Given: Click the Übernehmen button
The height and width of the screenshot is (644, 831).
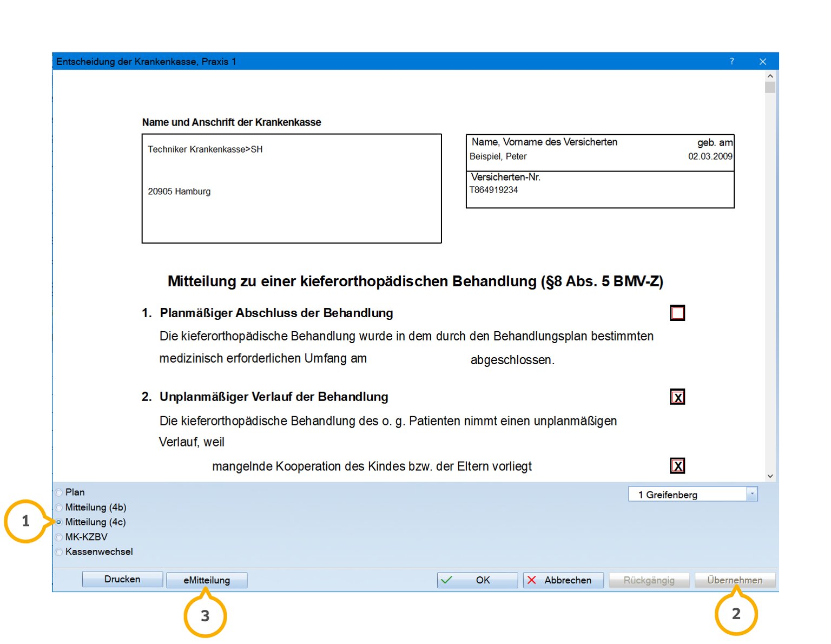Looking at the screenshot, I should (735, 580).
